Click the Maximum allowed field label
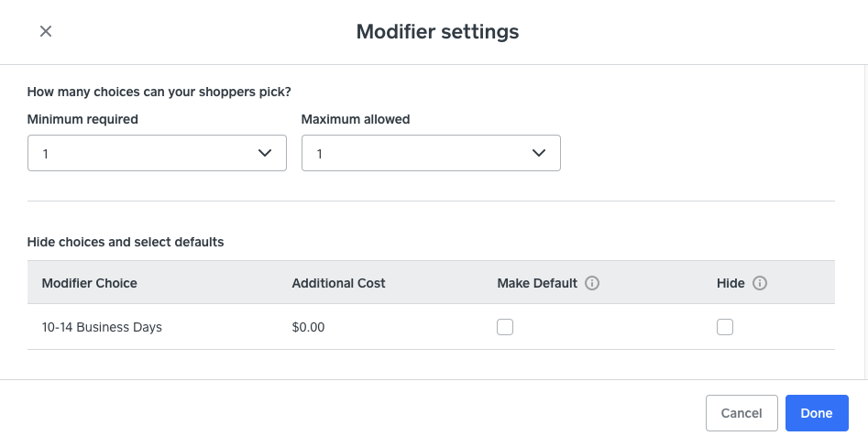Screen dimensions: 868x436 pos(356,119)
